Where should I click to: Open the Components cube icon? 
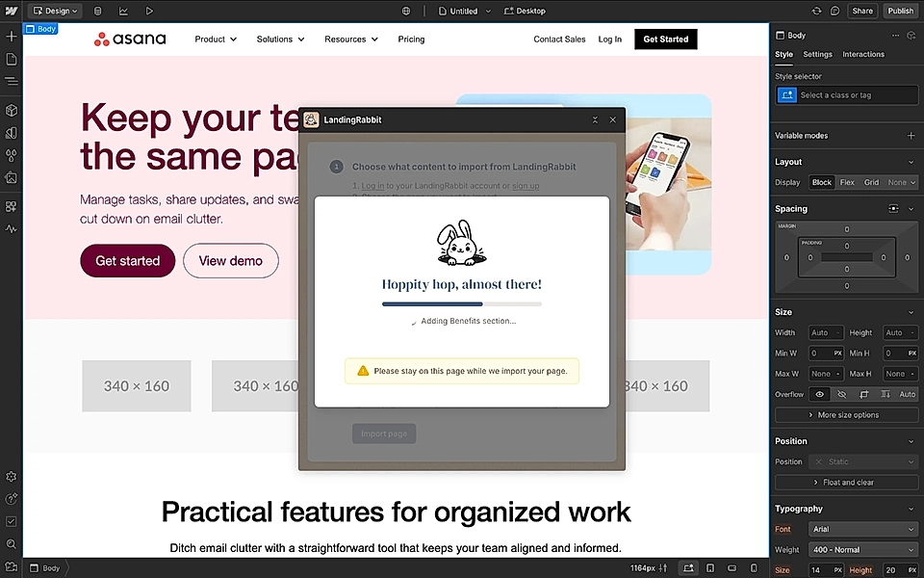(x=11, y=111)
